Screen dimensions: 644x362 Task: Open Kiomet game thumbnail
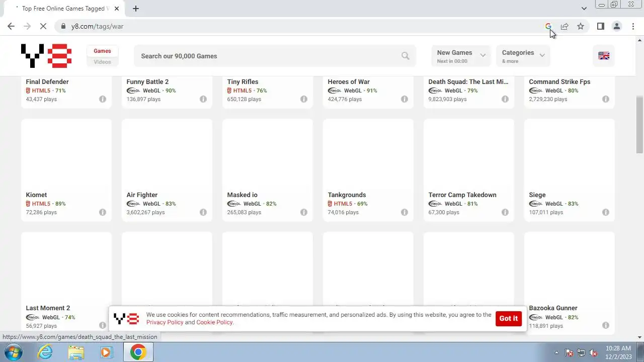coord(66,154)
